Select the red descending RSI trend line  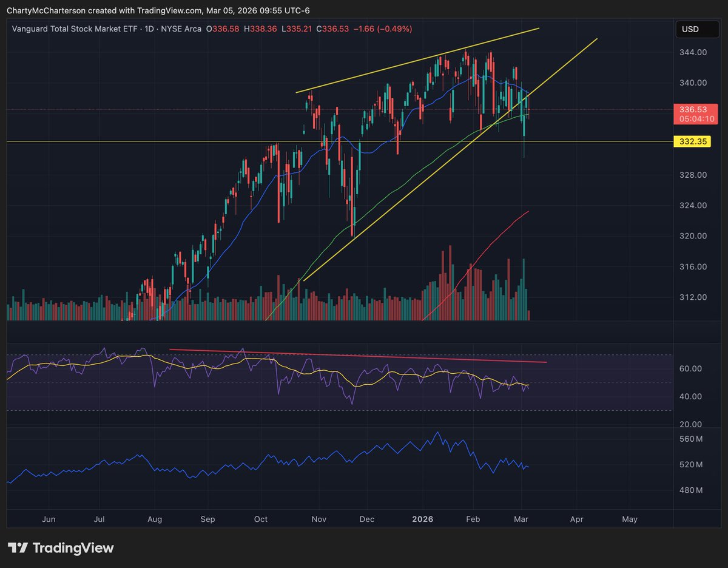[358, 356]
